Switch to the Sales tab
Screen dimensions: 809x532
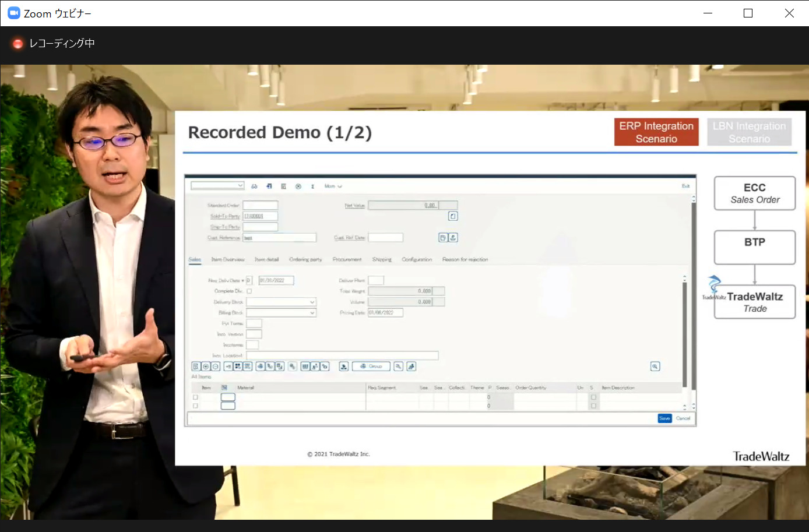pos(195,259)
